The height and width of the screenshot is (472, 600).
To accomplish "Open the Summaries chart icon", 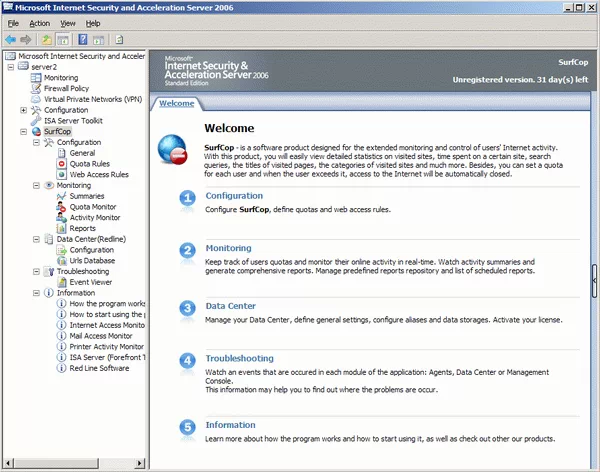I will click(x=61, y=196).
